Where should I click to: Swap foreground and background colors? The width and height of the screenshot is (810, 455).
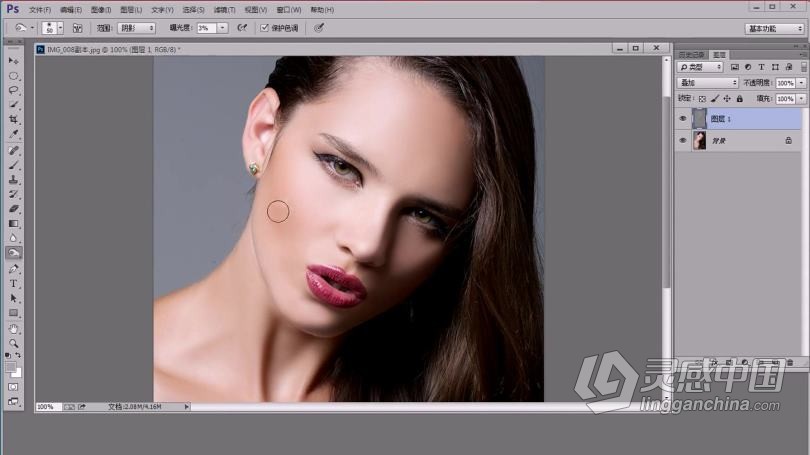pos(18,355)
